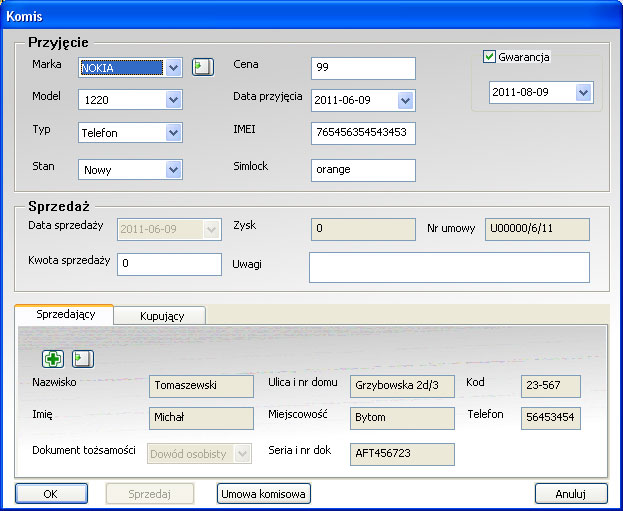The height and width of the screenshot is (511, 623).
Task: Click the empty Uwagi text box
Action: coord(449,267)
